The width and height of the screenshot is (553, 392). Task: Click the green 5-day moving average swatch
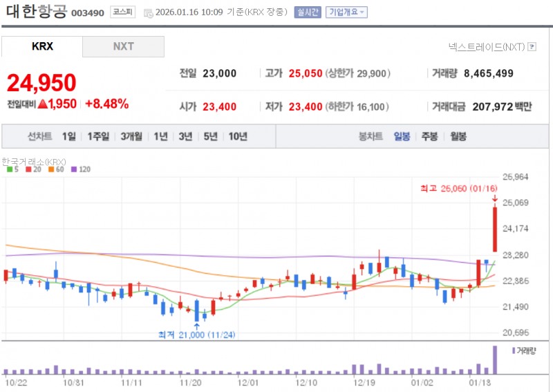coord(10,169)
